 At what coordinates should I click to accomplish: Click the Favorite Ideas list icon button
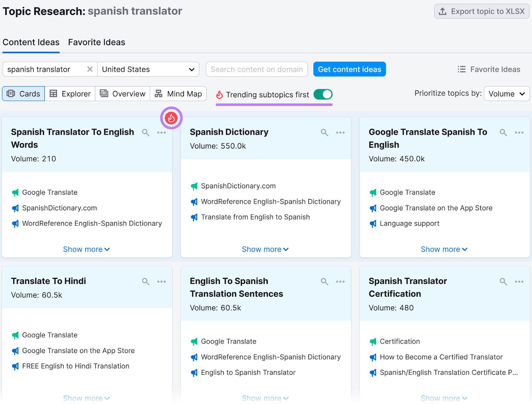point(489,69)
